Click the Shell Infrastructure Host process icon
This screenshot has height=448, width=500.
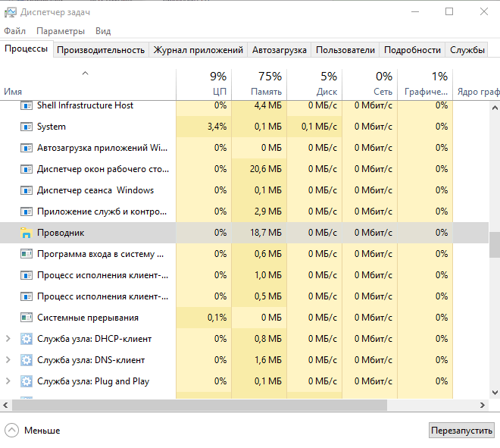click(x=27, y=105)
